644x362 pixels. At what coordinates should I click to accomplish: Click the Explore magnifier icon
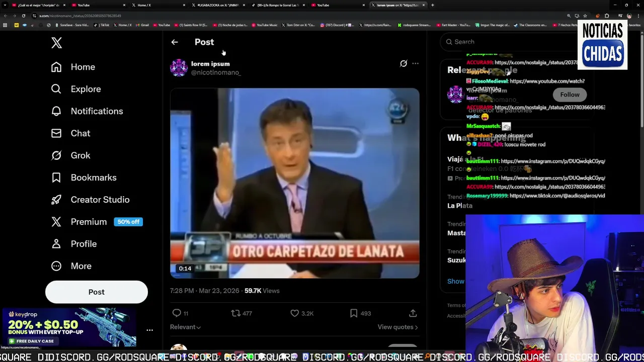tap(56, 89)
